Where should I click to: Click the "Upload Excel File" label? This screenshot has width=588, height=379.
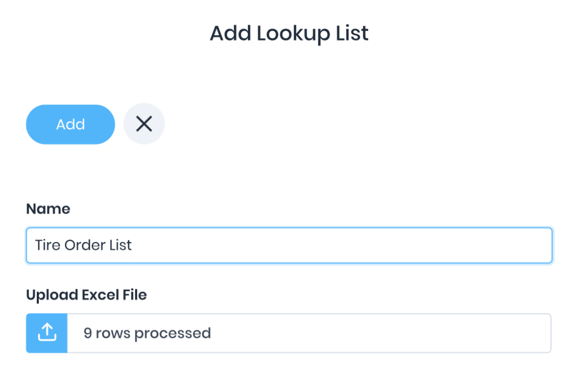pyautogui.click(x=86, y=295)
